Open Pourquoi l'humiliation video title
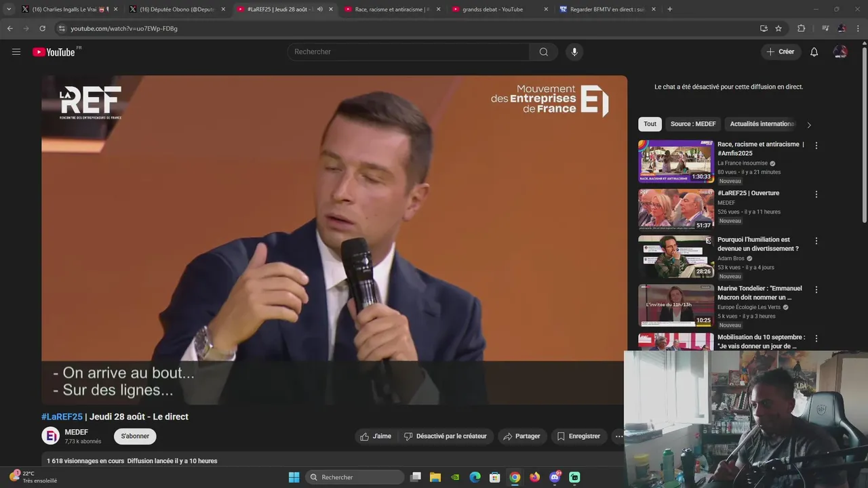The image size is (868, 488). pos(758,244)
